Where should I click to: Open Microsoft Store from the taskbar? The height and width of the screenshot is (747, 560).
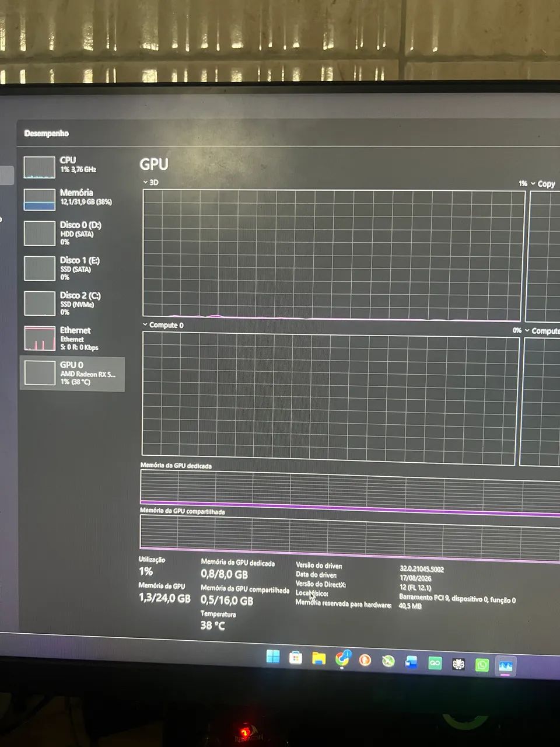coord(296,658)
